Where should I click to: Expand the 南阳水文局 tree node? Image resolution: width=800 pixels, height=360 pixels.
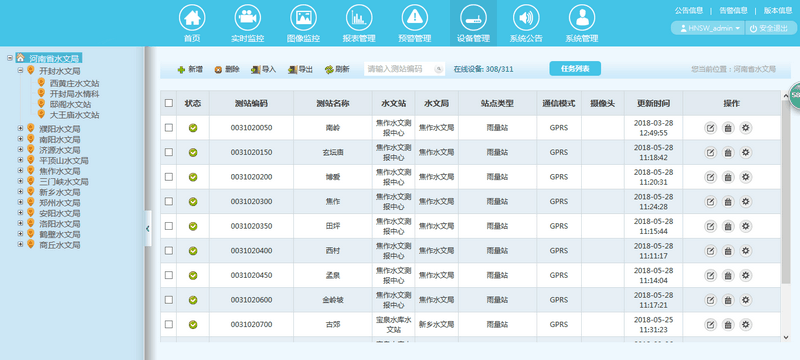click(20, 139)
